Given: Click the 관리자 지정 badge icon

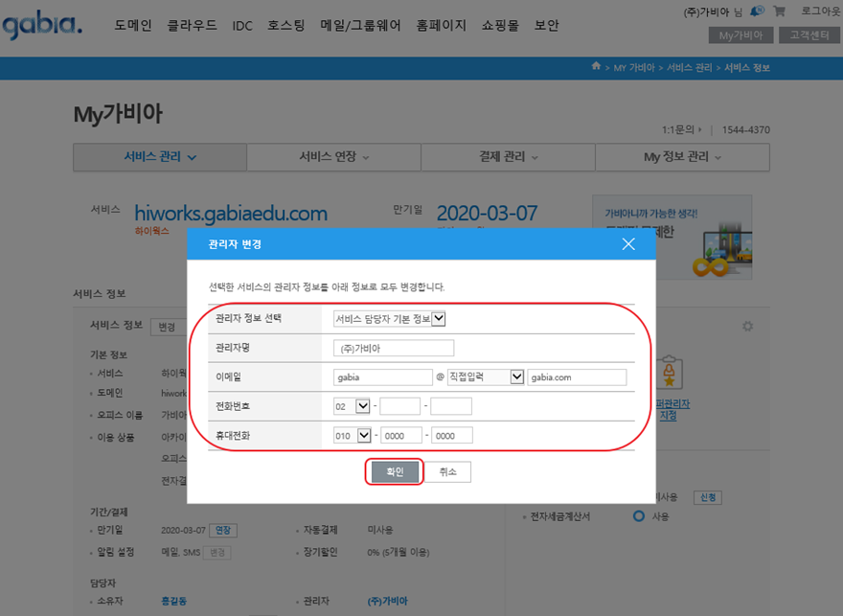Looking at the screenshot, I should click(670, 372).
